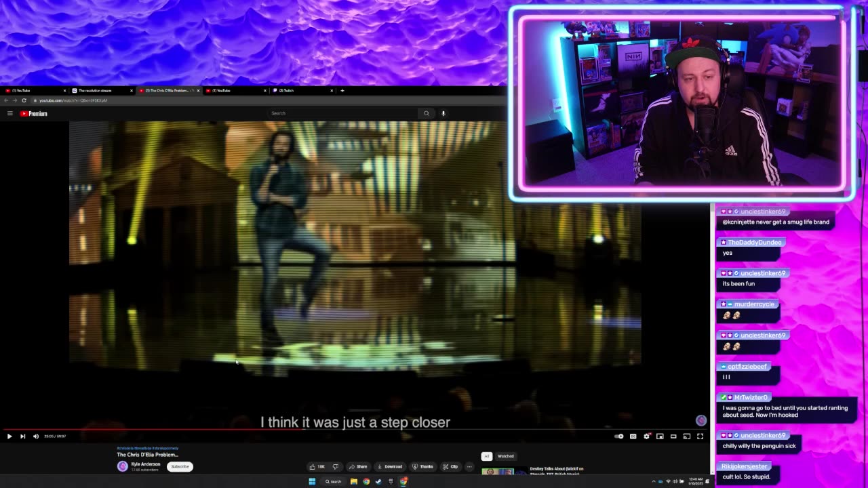Open Destiny Talks About recommended video thumbnail
Viewport: 868px width, 488px height.
pos(503,471)
